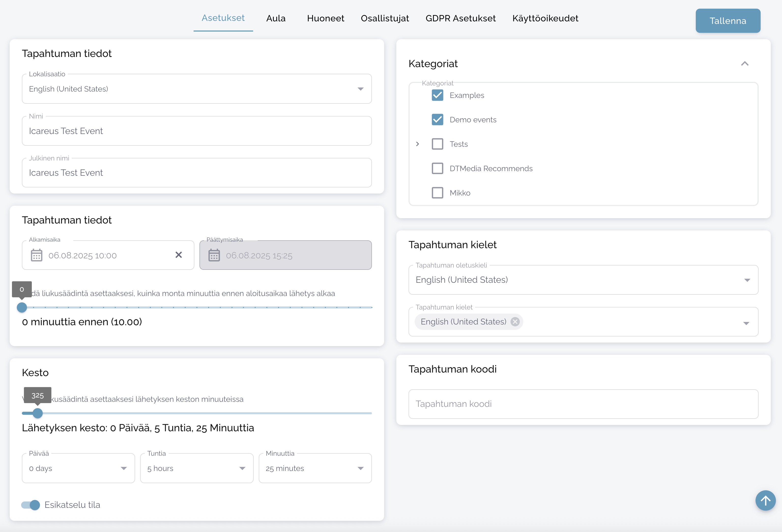Collapse the Kategoriat panel with chevron
The image size is (782, 532).
745,64
